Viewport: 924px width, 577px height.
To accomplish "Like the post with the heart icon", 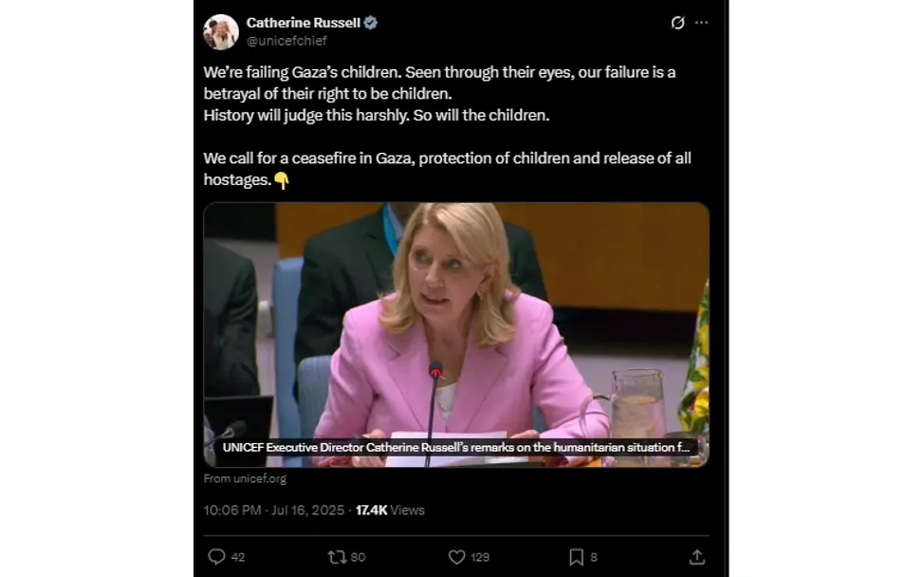I will [x=456, y=557].
